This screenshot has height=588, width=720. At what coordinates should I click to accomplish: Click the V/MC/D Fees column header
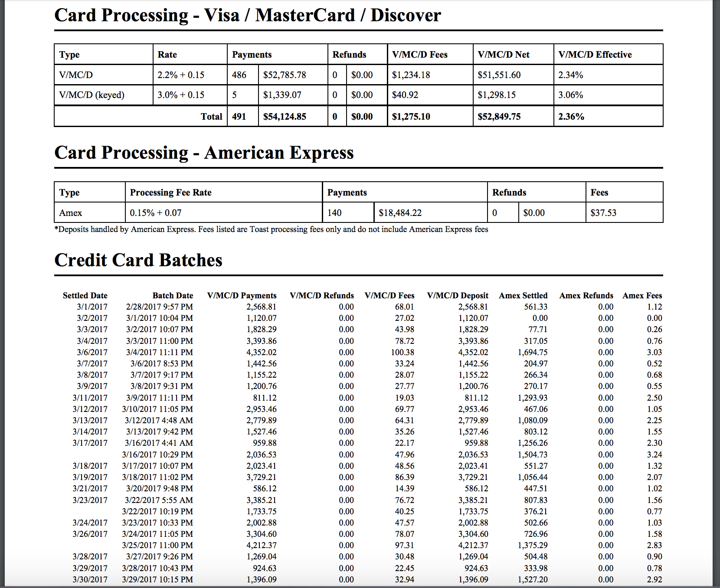pos(390,295)
